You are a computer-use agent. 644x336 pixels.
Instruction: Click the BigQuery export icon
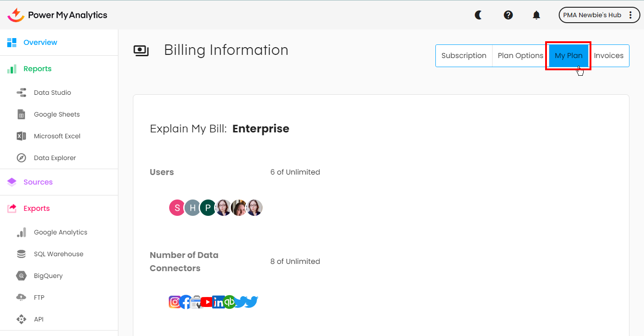(x=21, y=276)
